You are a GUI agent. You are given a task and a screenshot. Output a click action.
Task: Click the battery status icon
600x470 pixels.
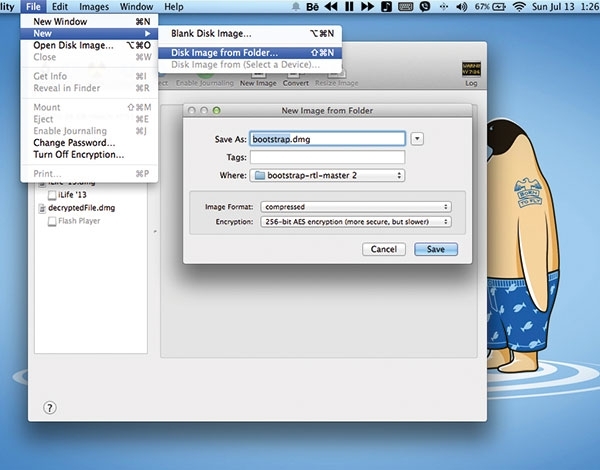[x=497, y=7]
